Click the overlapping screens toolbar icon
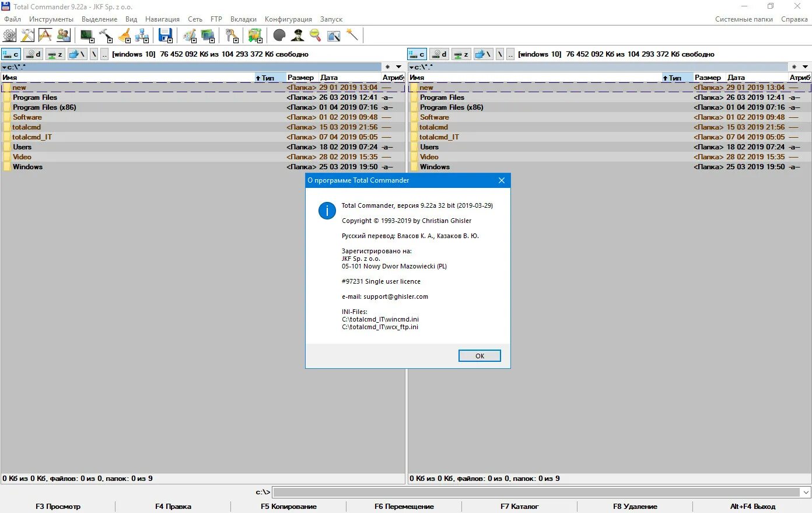The image size is (812, 513). coord(206,36)
